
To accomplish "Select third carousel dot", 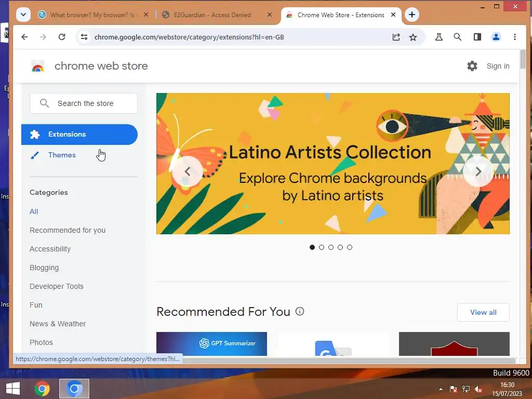I will click(331, 247).
